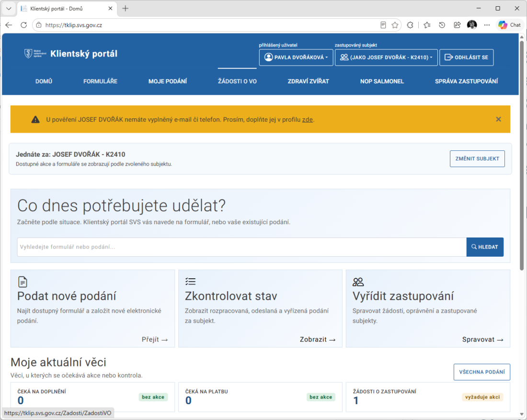Open SPRÁVA ZASTUPOVÁNÍ navigation item
Screen dimensions: 527x420
click(x=467, y=81)
